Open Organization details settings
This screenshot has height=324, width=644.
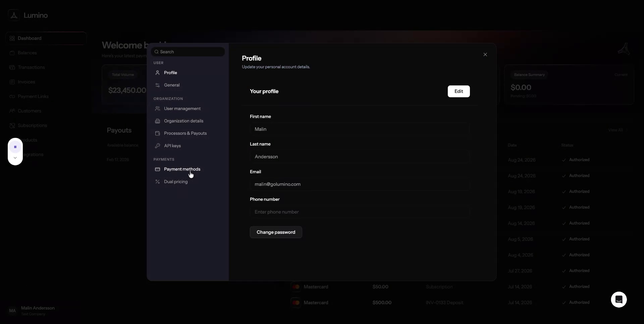pos(188,121)
